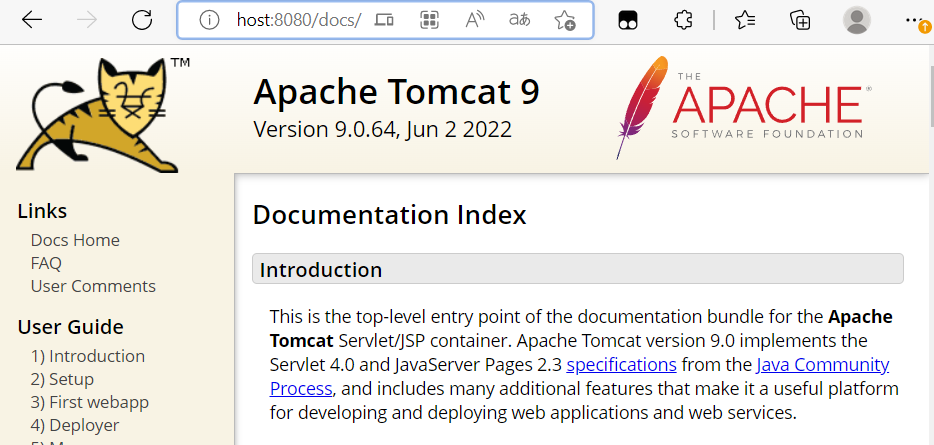Image resolution: width=934 pixels, height=445 pixels.
Task: Click the Apache Tomcat 9 title
Action: point(396,92)
